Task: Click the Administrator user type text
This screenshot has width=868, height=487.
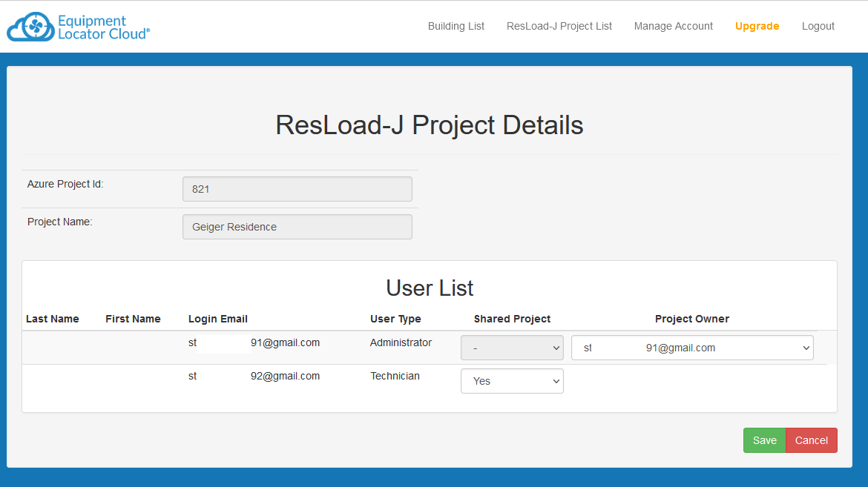Action: (401, 342)
